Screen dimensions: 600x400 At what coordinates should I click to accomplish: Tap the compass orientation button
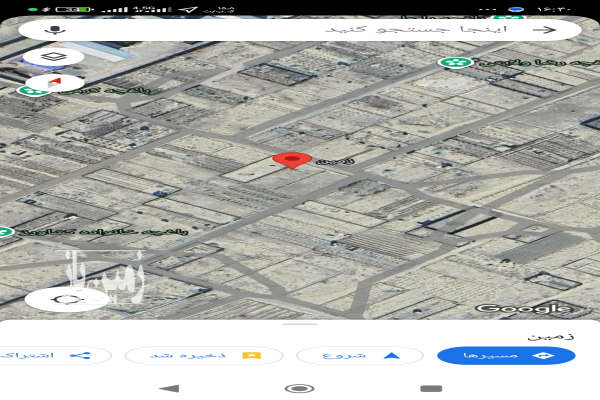click(x=55, y=82)
